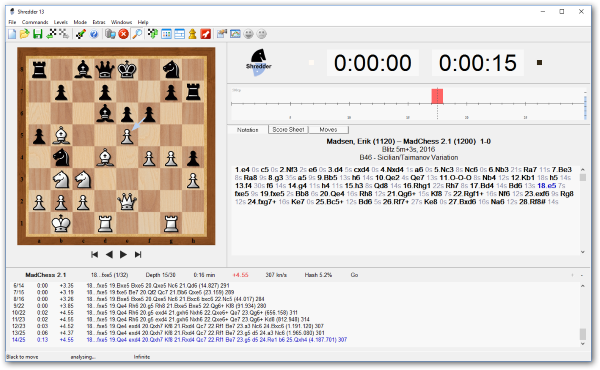Click the white queen on e2
This screenshot has width=600, height=370.
pyautogui.click(x=127, y=202)
